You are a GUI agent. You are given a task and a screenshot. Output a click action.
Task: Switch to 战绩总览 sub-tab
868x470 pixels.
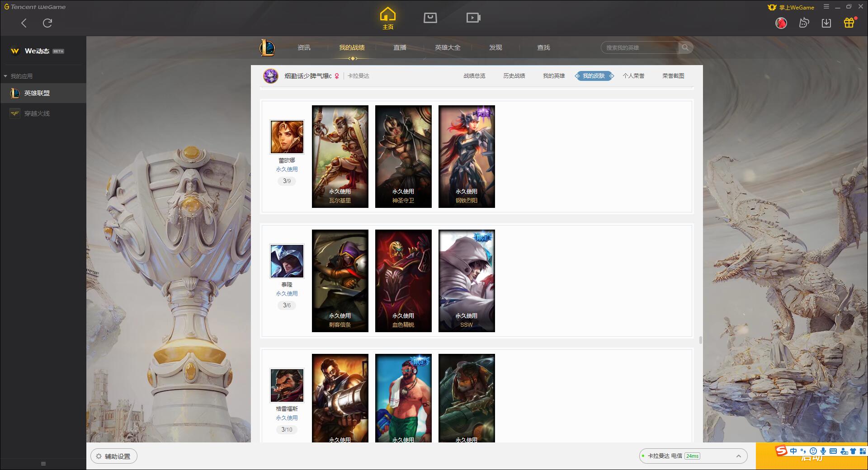click(474, 76)
